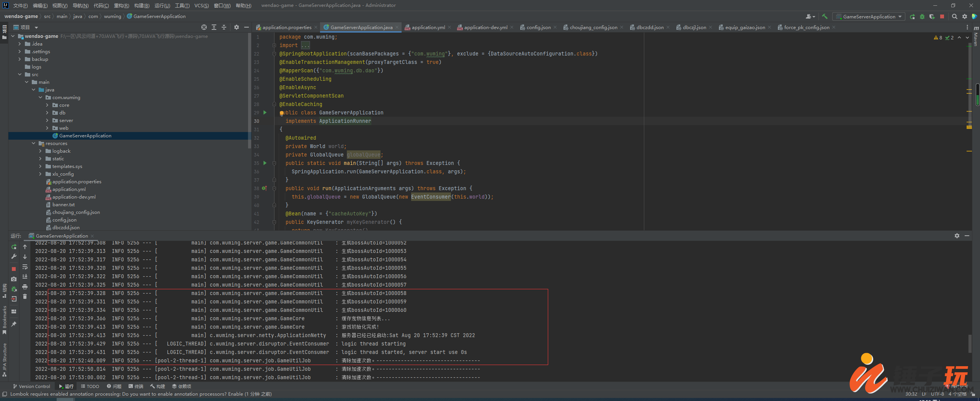Run with coverage shield icon

(932, 16)
